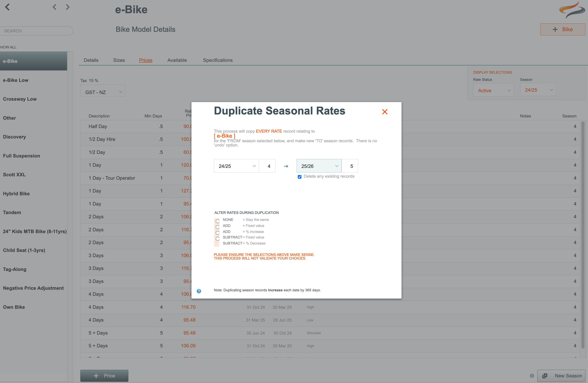
Task: Select the ADD Fixed value option
Action: pos(217,227)
